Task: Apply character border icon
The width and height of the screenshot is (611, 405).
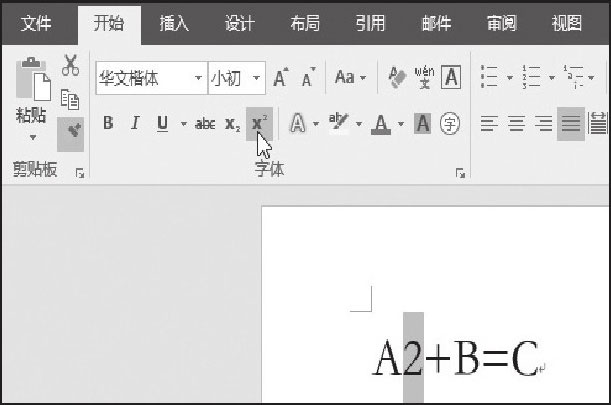Action: pos(451,77)
